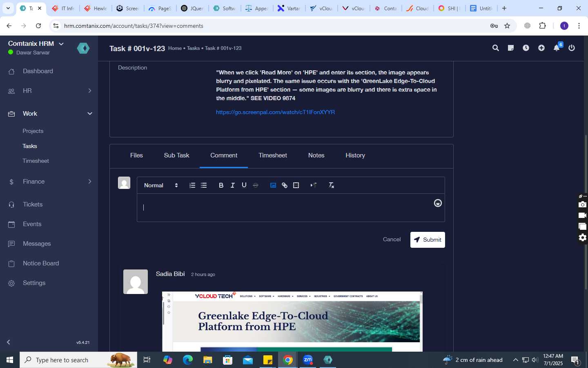The width and height of the screenshot is (588, 368).
Task: Reload the page in Chrome
Action: [38, 26]
